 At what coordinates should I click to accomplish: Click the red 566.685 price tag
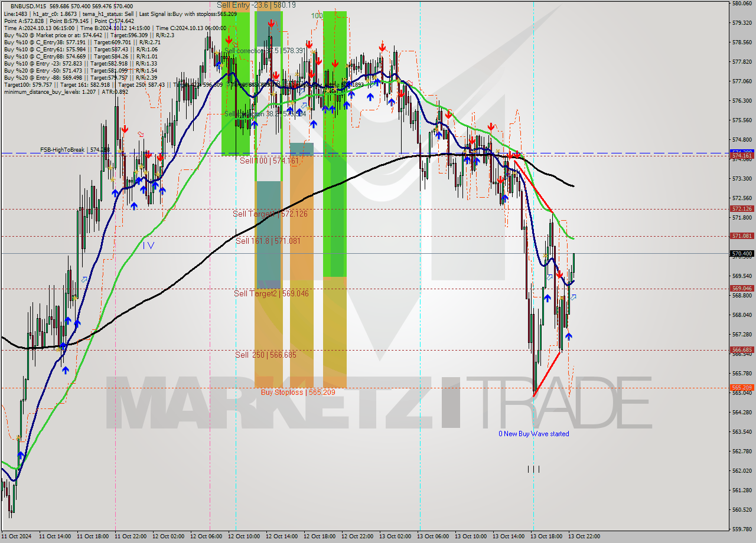point(742,350)
